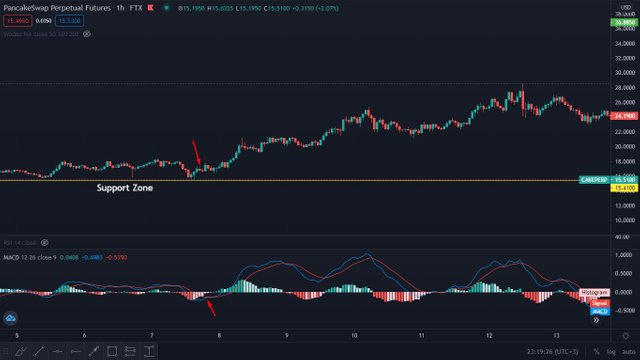Click the red Signal label tag
The image size is (640, 360).
pos(600,303)
